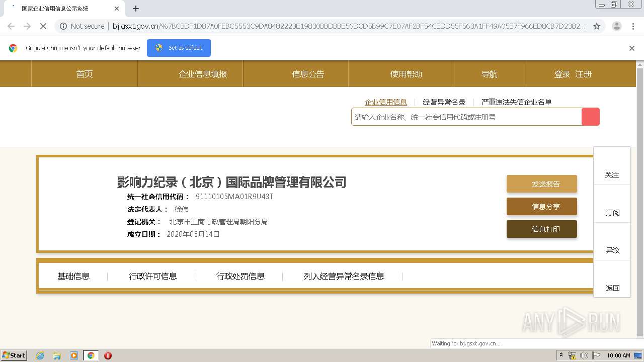Go back with the browser back arrow
644x362 pixels.
coord(11,26)
